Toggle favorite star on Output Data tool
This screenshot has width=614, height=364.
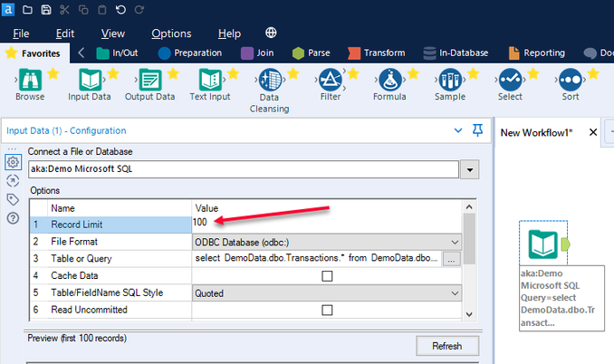[173, 73]
